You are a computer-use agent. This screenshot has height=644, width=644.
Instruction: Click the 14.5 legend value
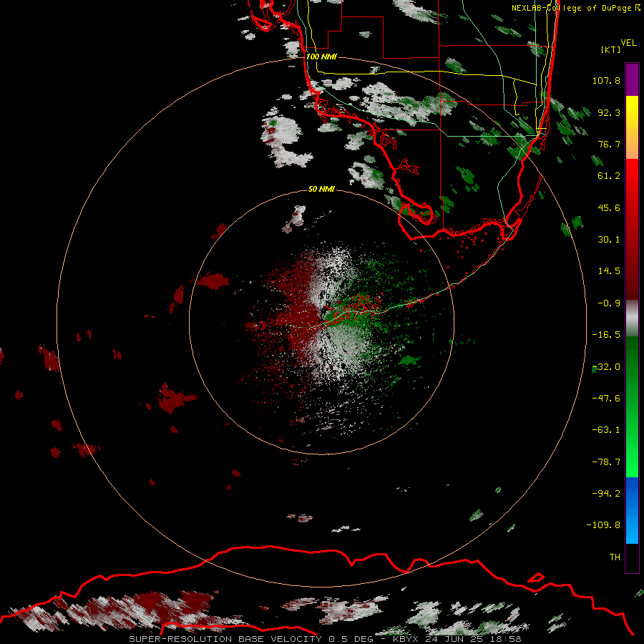[x=609, y=271]
